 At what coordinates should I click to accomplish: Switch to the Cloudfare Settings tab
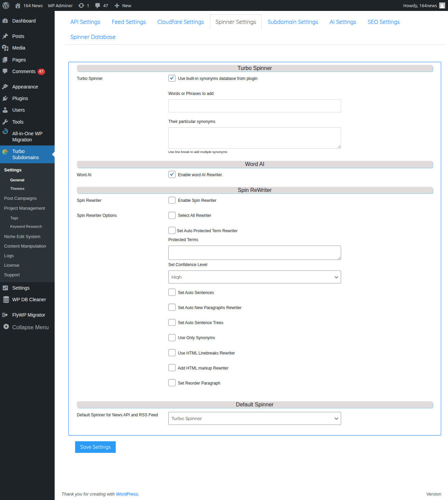click(x=180, y=22)
